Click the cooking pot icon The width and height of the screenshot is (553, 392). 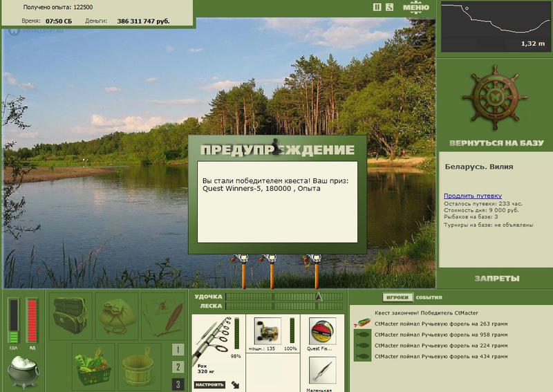coord(24,372)
